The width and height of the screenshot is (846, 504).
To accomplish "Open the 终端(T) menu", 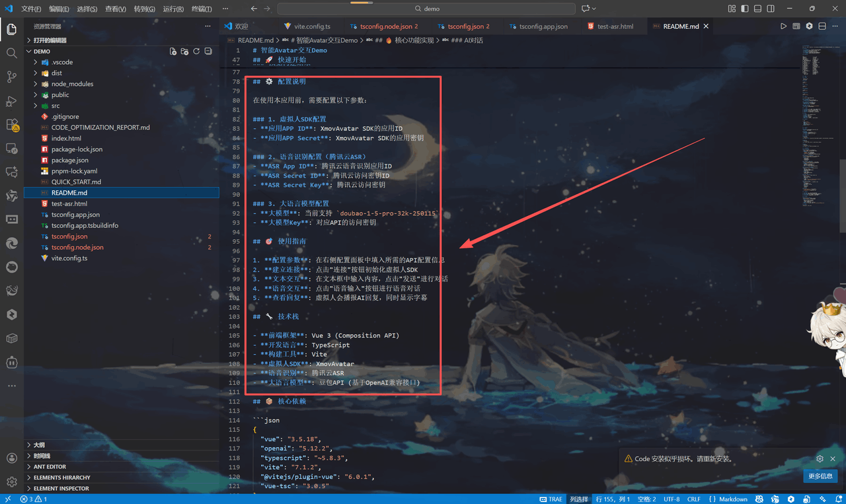I will click(x=202, y=9).
